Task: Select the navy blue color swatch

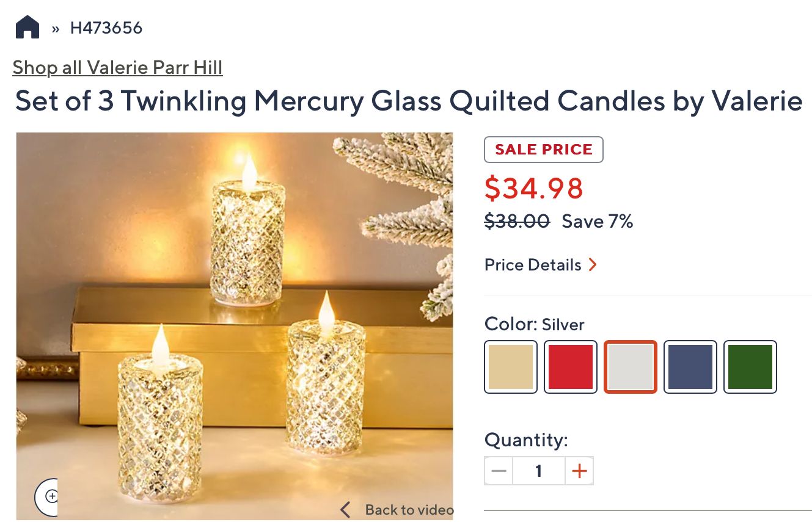Action: [x=690, y=367]
